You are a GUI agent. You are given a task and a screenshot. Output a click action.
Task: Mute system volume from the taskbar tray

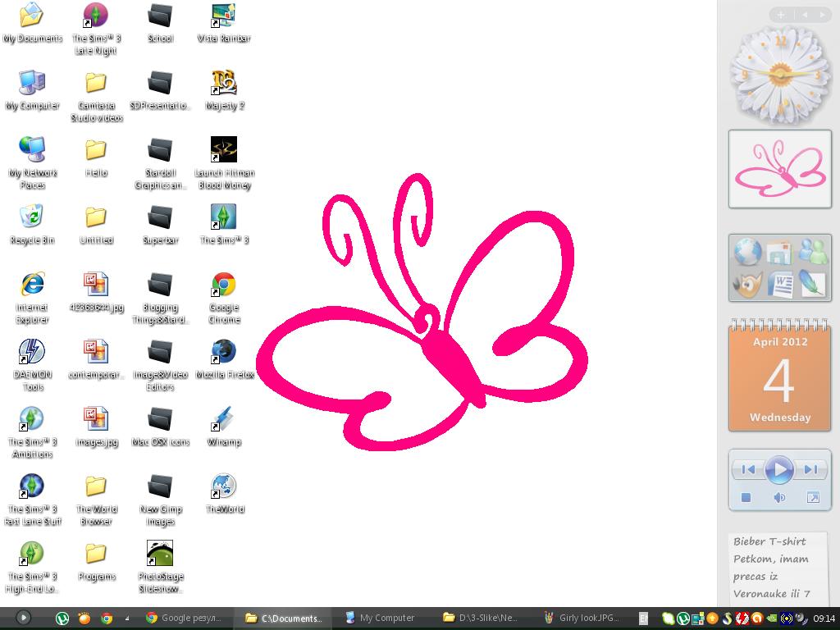801,618
